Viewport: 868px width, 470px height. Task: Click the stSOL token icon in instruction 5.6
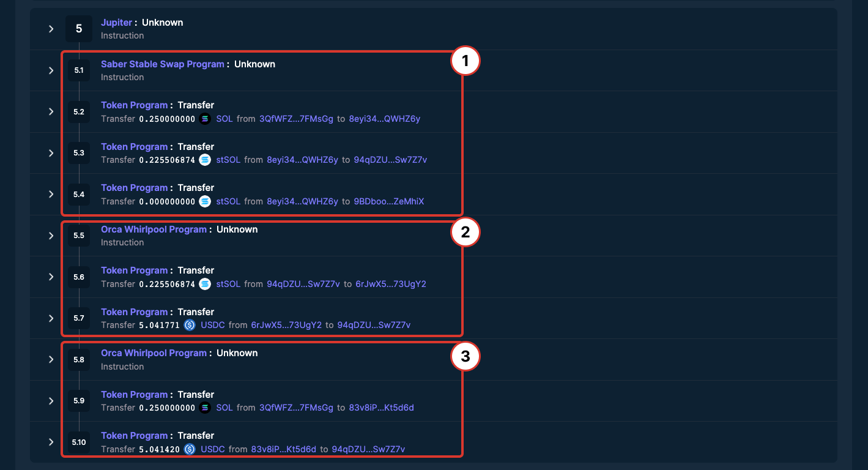[x=205, y=284]
